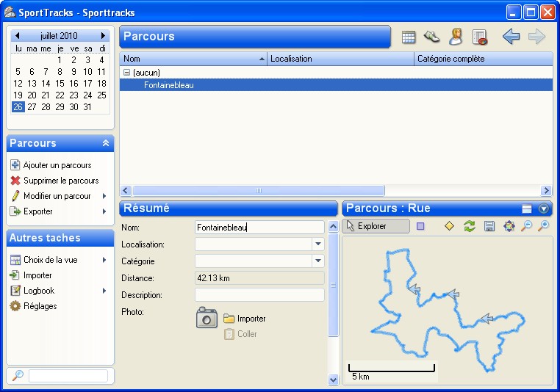Zoom out on the route map
Image resolution: width=560 pixels, height=392 pixels.
coord(526,226)
